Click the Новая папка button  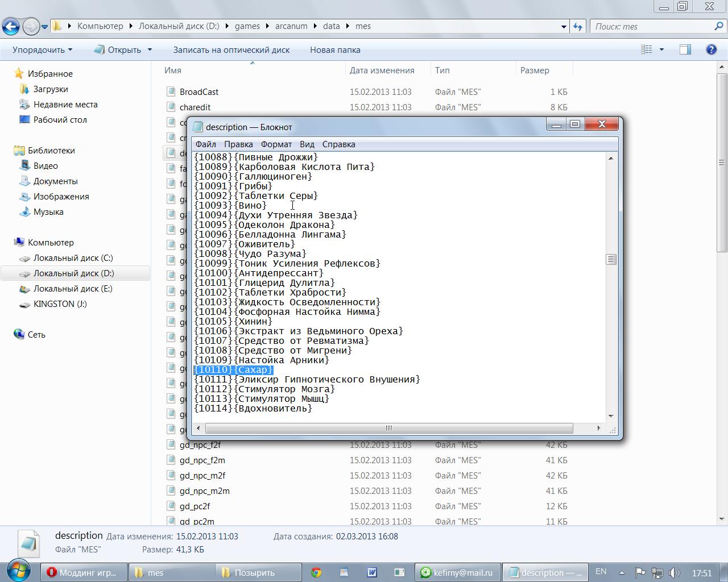click(x=335, y=50)
